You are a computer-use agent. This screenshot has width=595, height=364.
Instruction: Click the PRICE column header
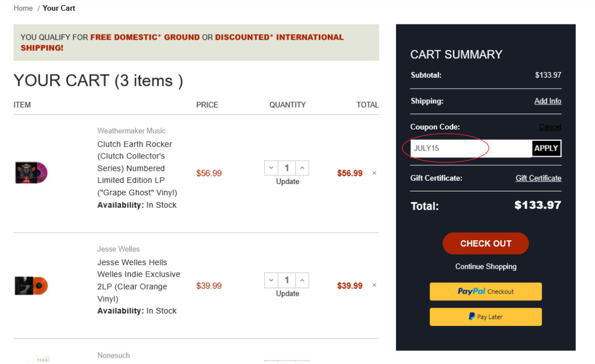tap(207, 104)
